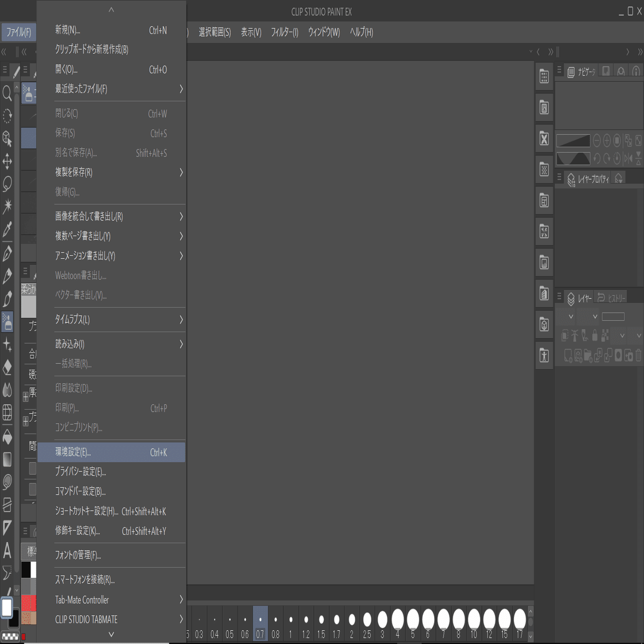The height and width of the screenshot is (644, 644).
Task: Select the Eraser tool
Action: pyautogui.click(x=7, y=367)
